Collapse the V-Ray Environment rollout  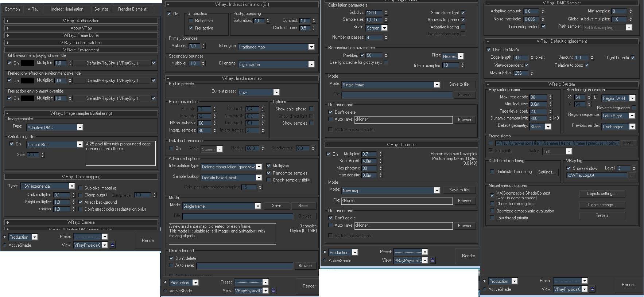pyautogui.click(x=81, y=50)
